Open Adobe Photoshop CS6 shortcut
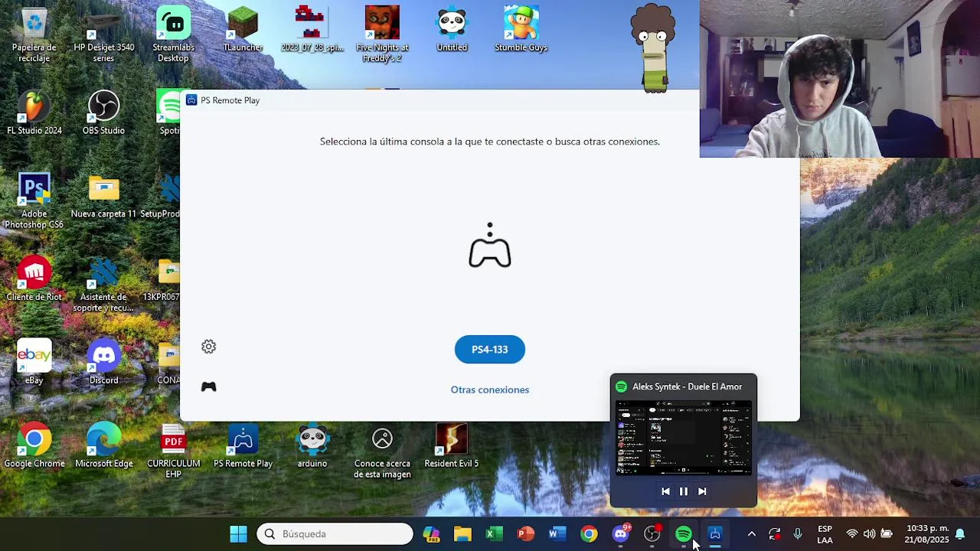This screenshot has height=551, width=980. [34, 201]
